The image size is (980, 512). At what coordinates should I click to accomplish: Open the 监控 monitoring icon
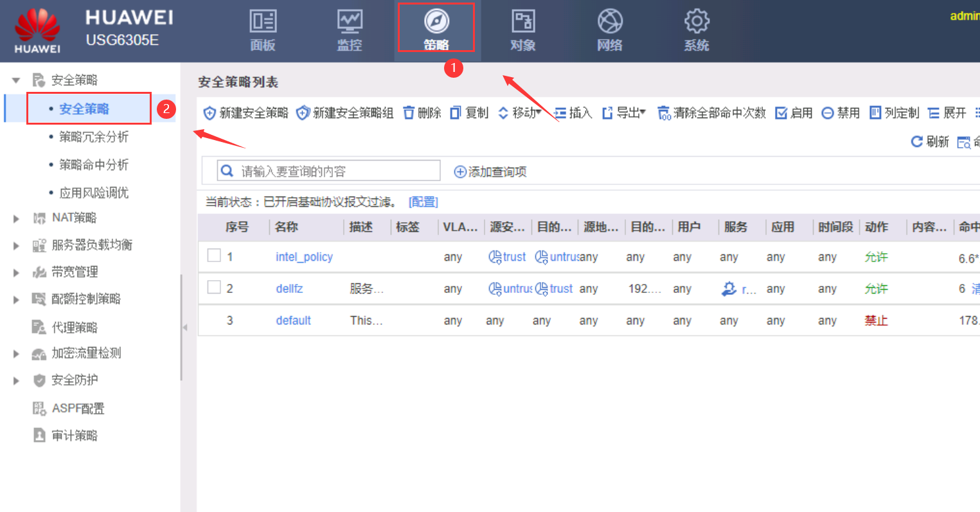(350, 22)
